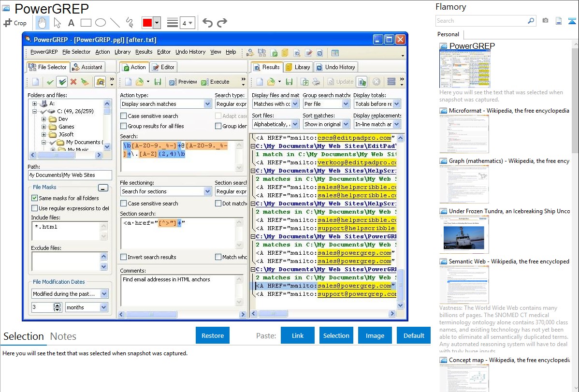Open the Sort files dropdown
The image size is (579, 392).
coord(295,124)
